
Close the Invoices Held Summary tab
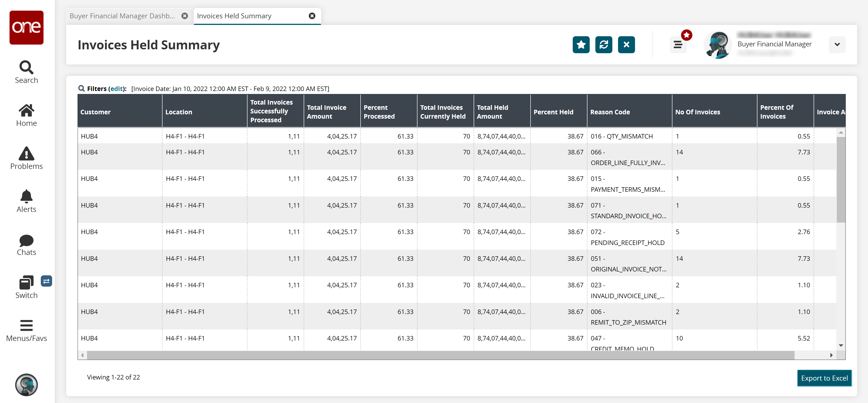tap(312, 16)
